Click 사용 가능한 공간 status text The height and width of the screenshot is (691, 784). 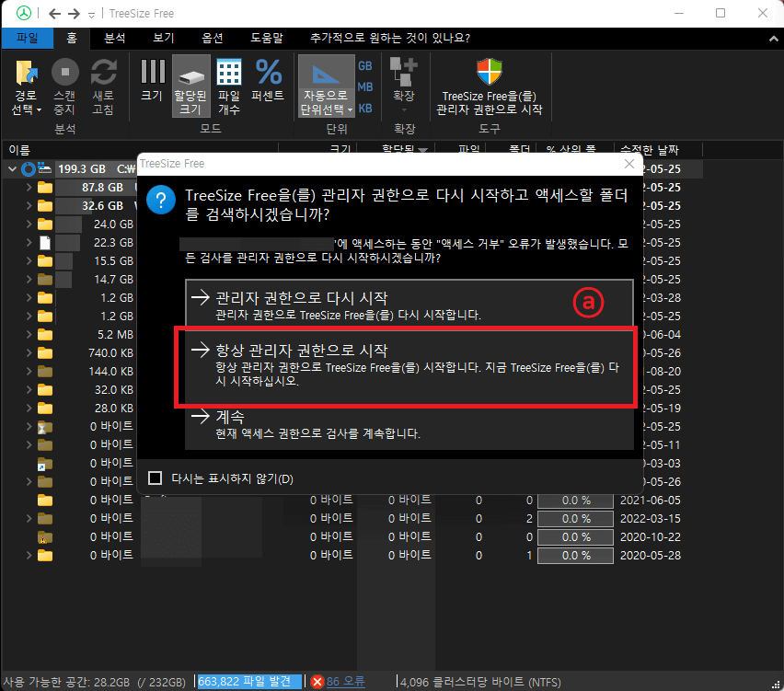[x=94, y=682]
